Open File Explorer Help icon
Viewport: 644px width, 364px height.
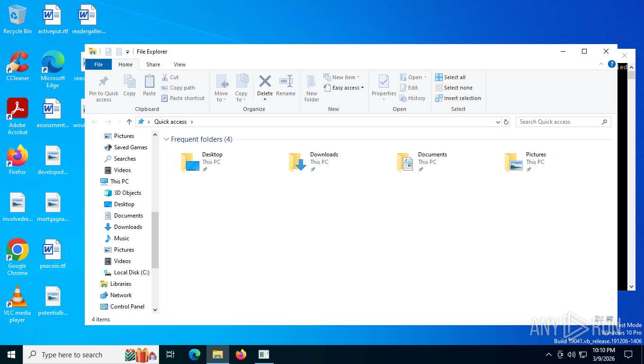pos(612,64)
